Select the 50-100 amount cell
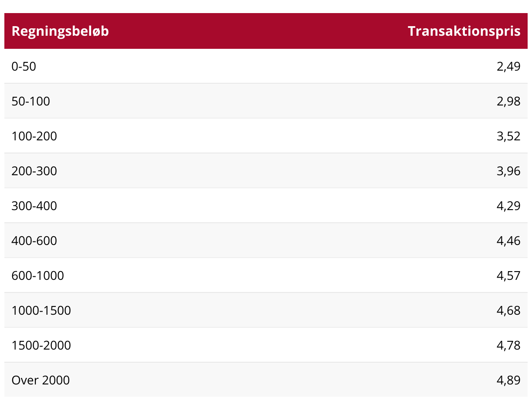 point(31,101)
